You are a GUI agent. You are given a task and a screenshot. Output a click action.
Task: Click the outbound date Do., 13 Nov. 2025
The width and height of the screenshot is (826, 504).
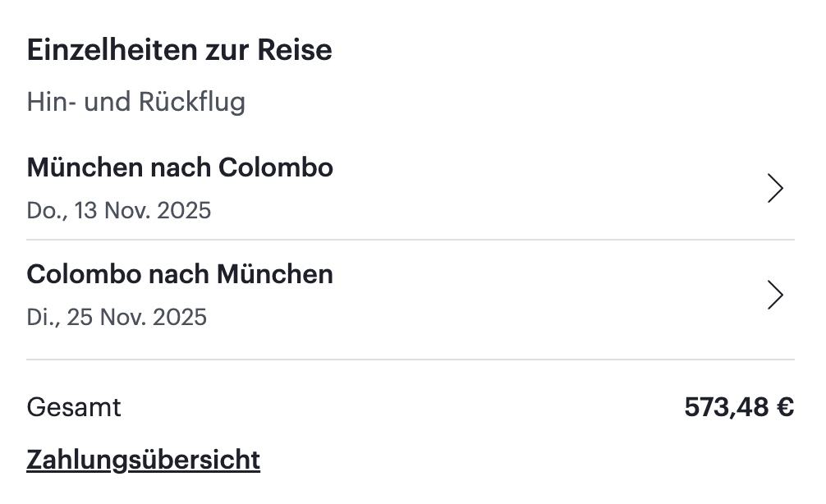point(119,211)
